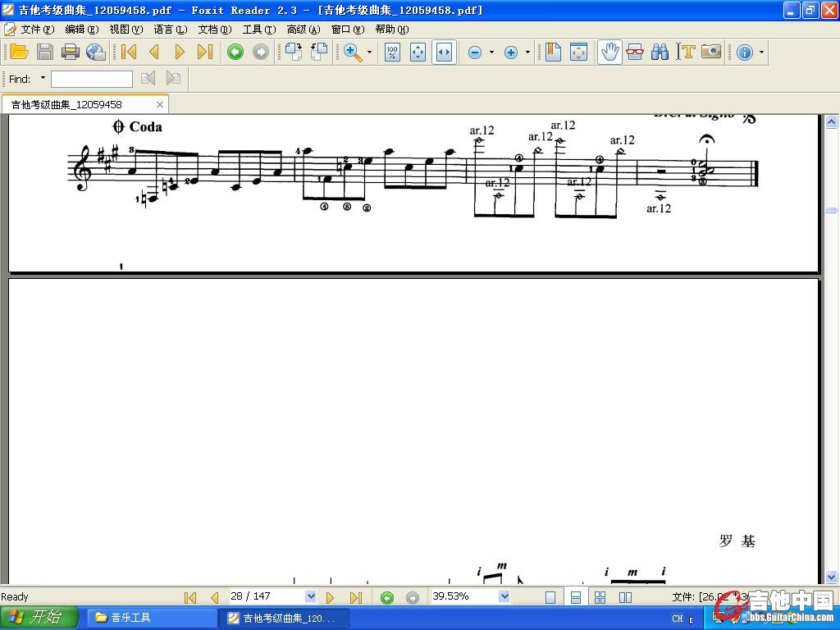This screenshot has width=840, height=630.
Task: Click the red glasses reading icon
Action: [x=635, y=52]
